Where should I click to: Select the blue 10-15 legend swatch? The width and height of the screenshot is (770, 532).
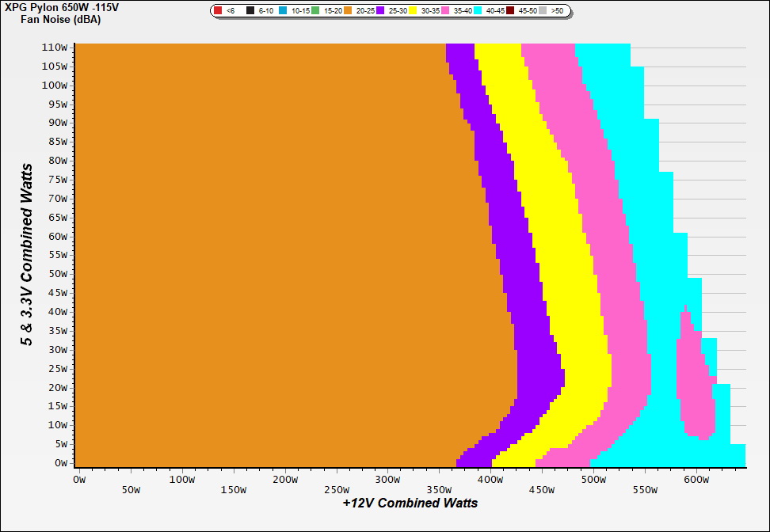(x=283, y=11)
